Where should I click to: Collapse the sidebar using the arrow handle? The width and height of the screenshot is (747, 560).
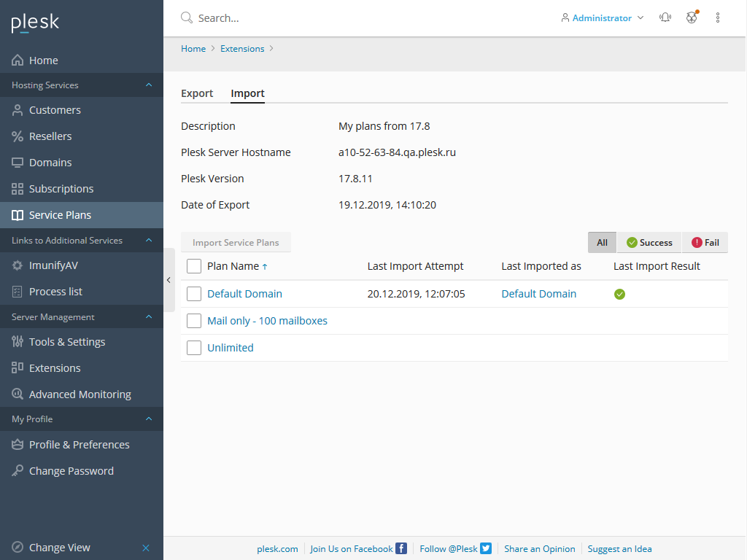(x=169, y=280)
